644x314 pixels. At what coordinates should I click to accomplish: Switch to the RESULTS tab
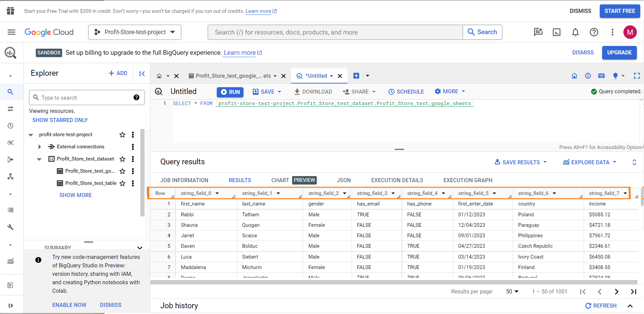click(240, 180)
